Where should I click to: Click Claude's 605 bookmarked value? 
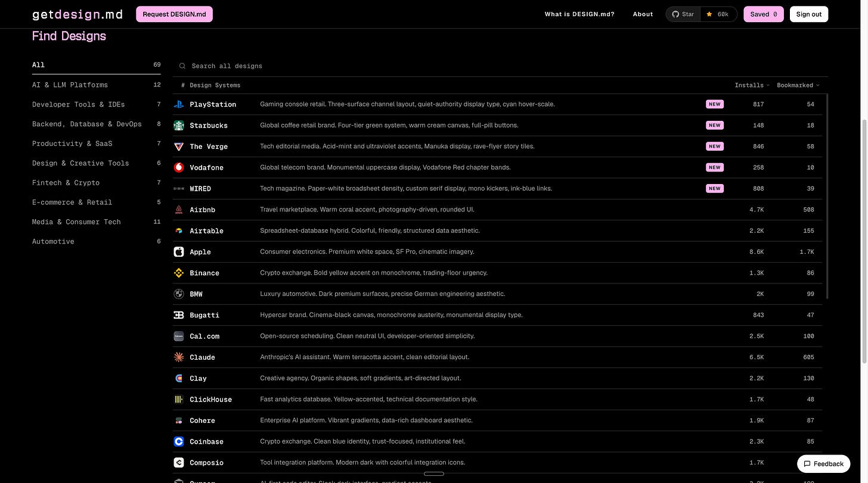pyautogui.click(x=808, y=357)
